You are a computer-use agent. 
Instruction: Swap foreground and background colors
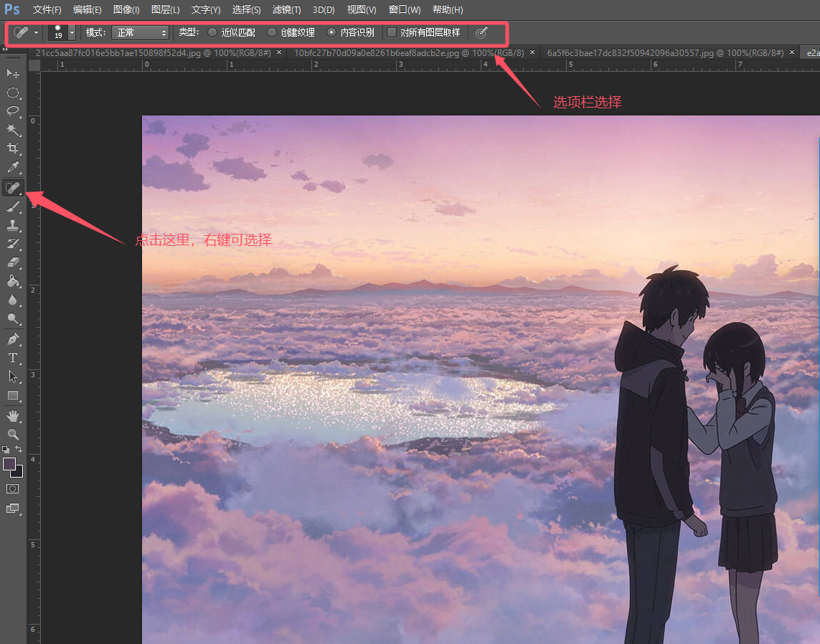[19, 450]
